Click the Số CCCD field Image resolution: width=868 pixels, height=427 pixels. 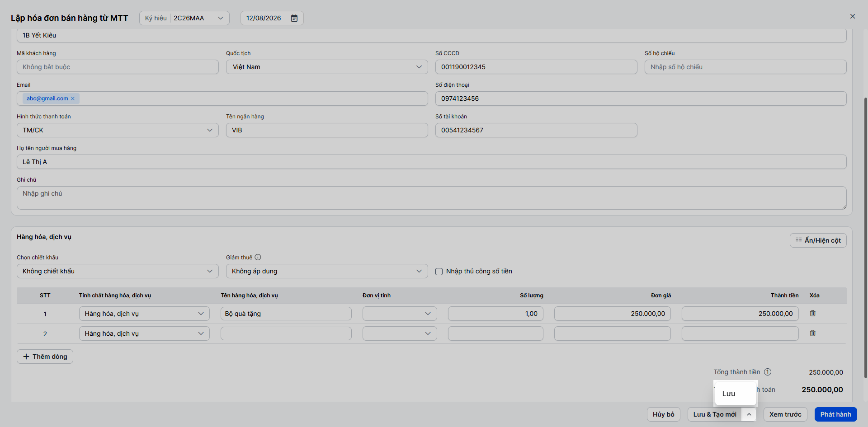click(x=536, y=67)
